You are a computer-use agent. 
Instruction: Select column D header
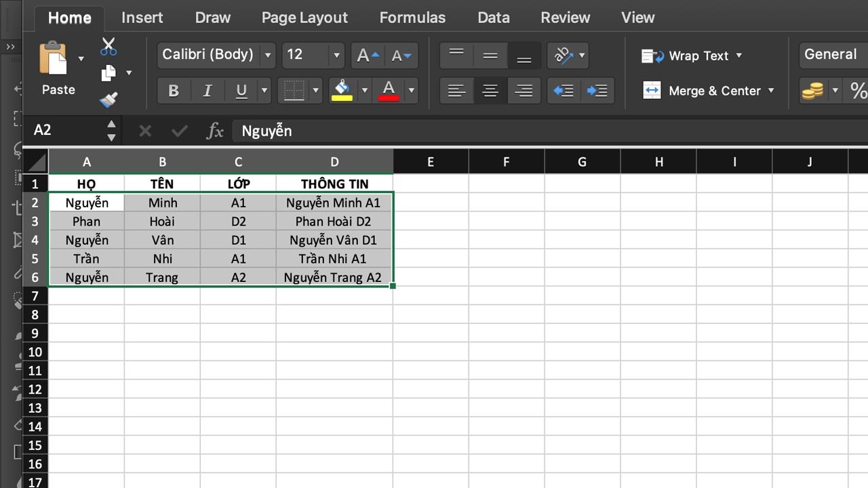[x=334, y=162]
